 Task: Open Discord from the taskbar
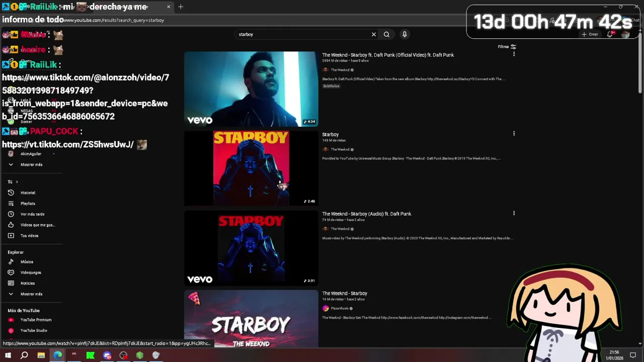[107, 355]
